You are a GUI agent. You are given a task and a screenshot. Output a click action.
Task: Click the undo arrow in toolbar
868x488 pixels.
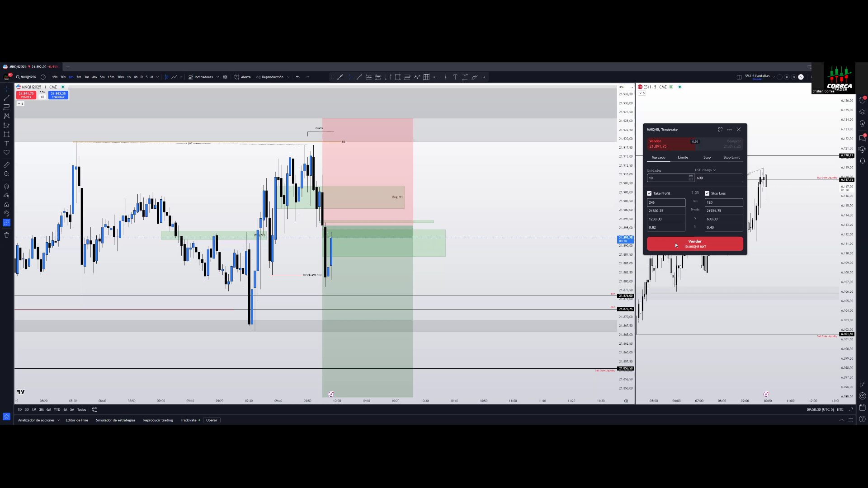click(x=297, y=77)
